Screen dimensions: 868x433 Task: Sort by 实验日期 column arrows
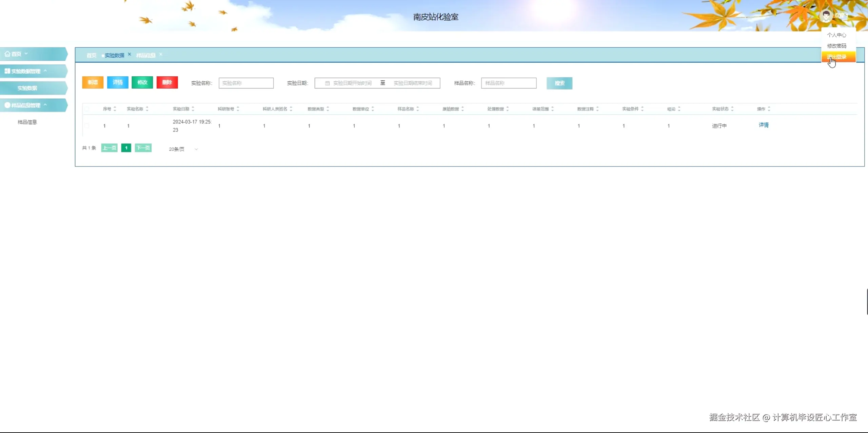coord(193,109)
